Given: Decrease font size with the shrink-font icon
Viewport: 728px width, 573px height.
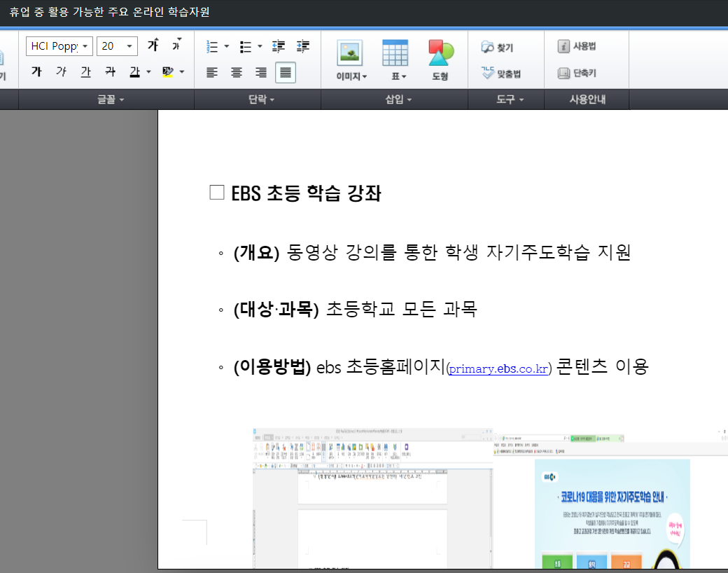Looking at the screenshot, I should tap(176, 45).
